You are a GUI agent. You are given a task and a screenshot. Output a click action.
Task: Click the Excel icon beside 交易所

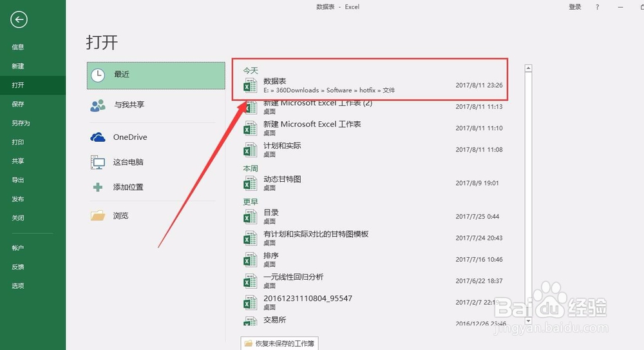[x=250, y=321]
